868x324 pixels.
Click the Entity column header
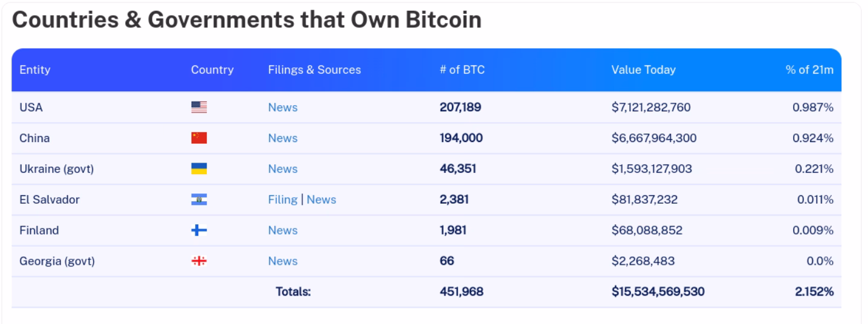coord(35,70)
